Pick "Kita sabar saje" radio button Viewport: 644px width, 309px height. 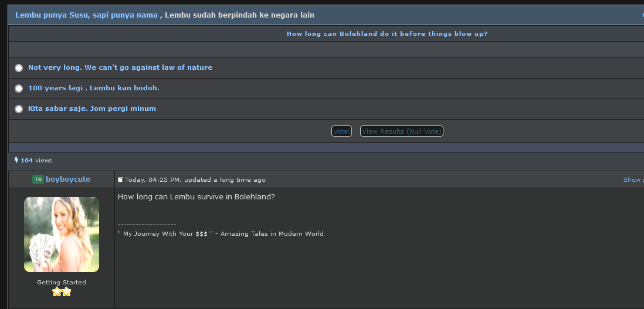pyautogui.click(x=19, y=108)
